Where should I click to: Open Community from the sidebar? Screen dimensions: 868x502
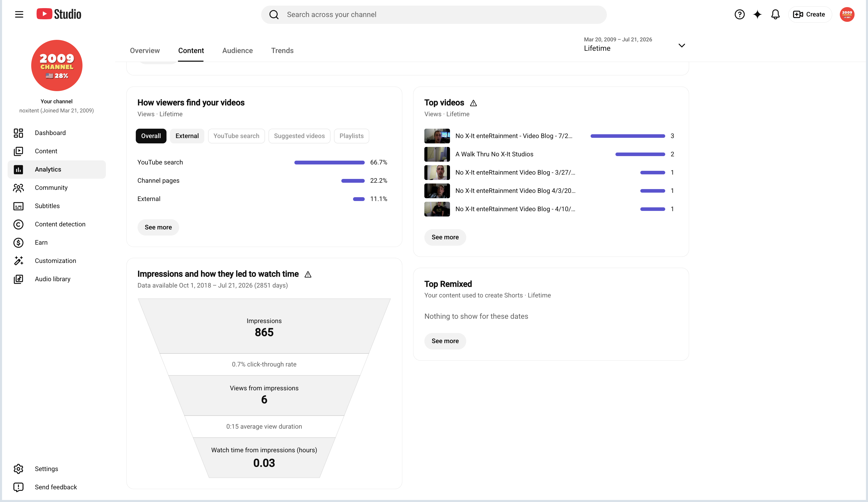tap(57, 188)
